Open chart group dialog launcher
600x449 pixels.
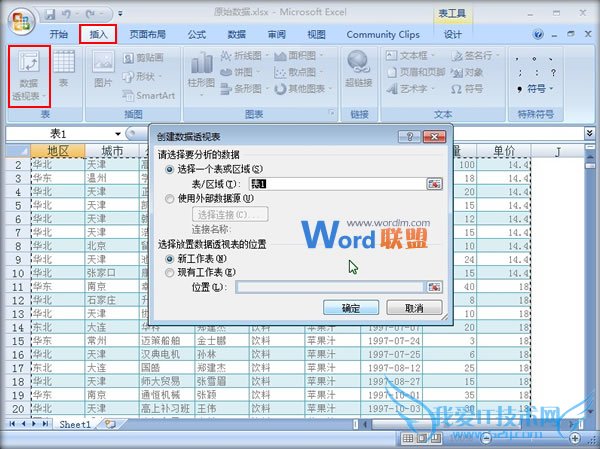[x=331, y=113]
